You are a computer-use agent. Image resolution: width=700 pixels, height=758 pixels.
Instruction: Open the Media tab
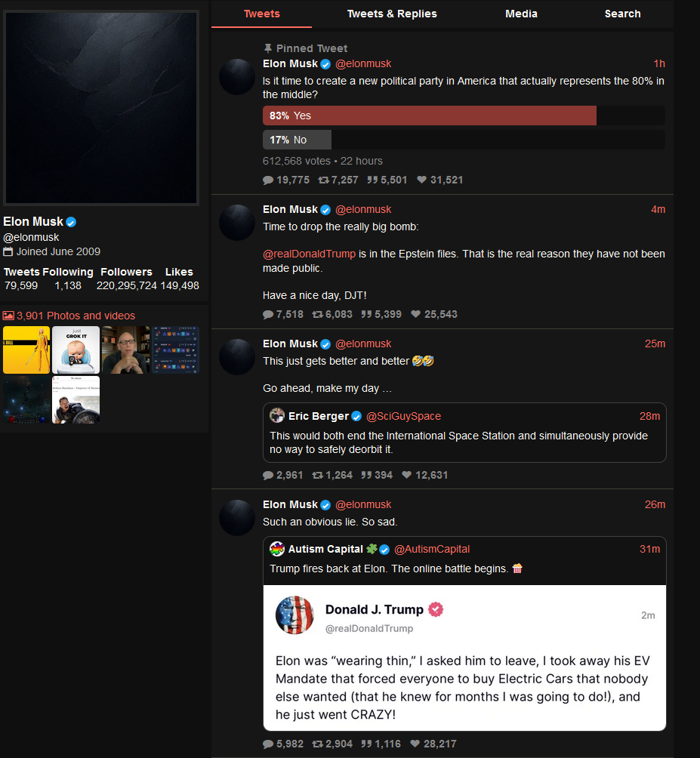521,14
